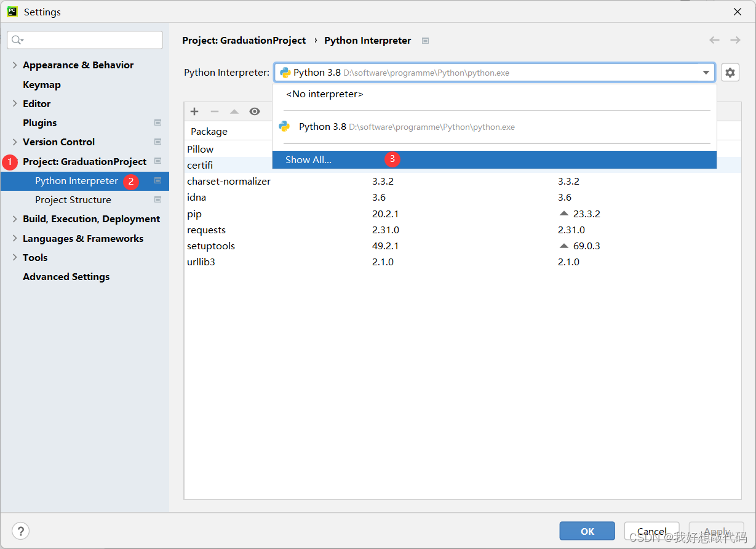Click Python icon in the dropdown list entry

pyautogui.click(x=284, y=126)
